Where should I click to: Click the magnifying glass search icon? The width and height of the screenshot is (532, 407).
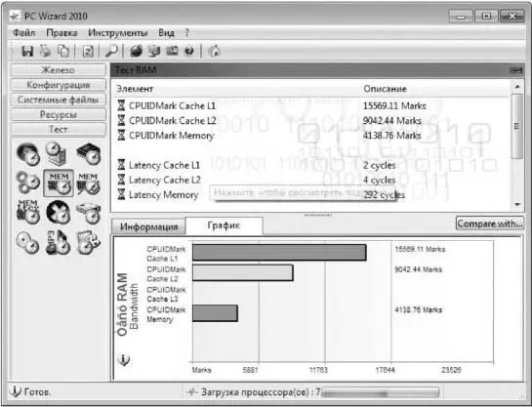click(111, 51)
